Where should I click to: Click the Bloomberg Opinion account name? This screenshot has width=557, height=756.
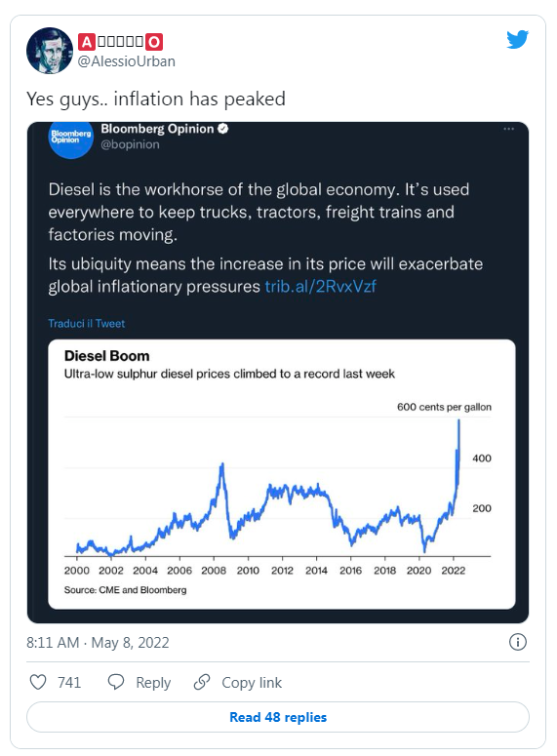pyautogui.click(x=157, y=129)
